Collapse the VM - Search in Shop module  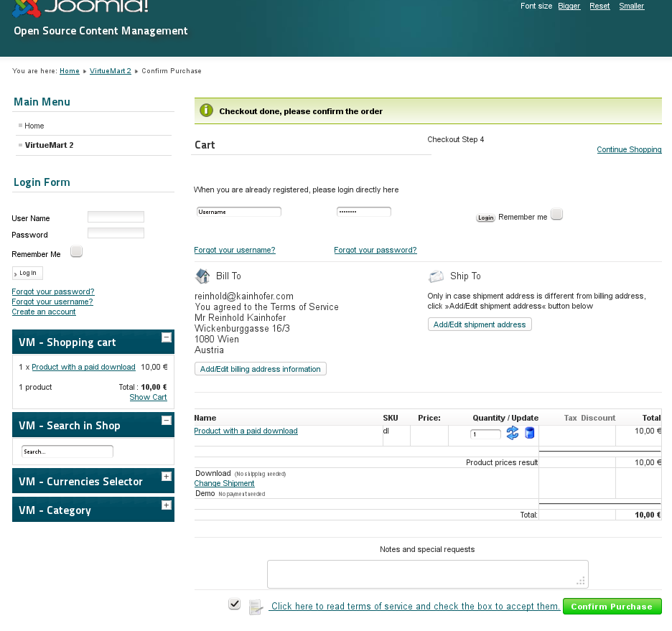pos(167,420)
